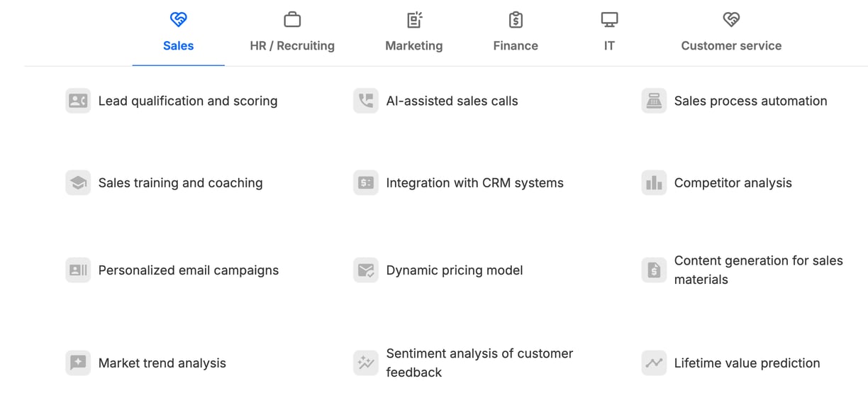Click the Personalized email campaigns icon
This screenshot has width=868, height=408.
[78, 270]
